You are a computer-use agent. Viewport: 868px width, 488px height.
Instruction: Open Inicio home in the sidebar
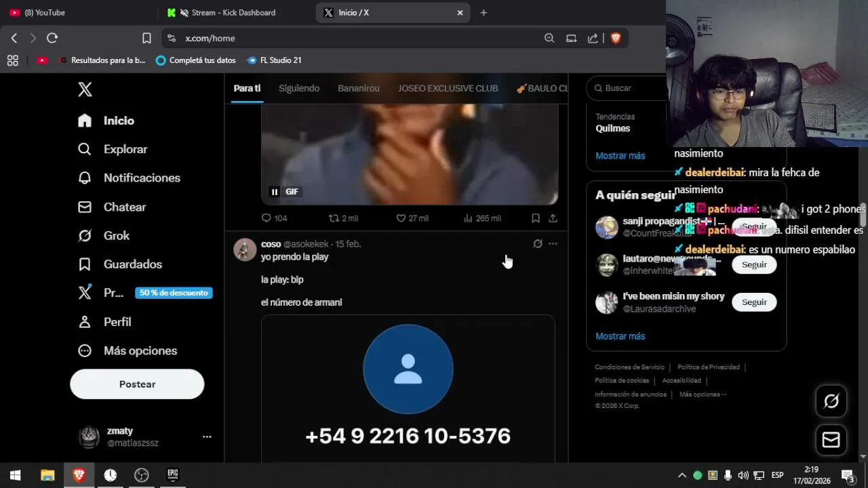coord(106,121)
